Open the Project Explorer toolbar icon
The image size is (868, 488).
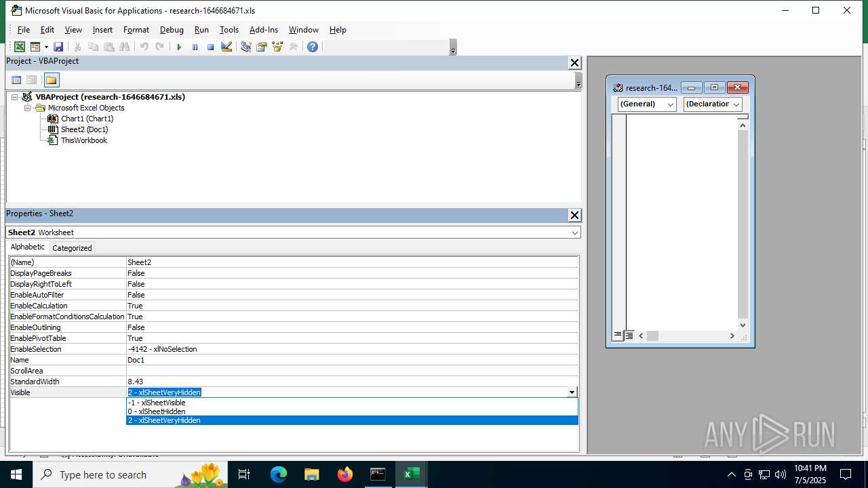coord(245,47)
